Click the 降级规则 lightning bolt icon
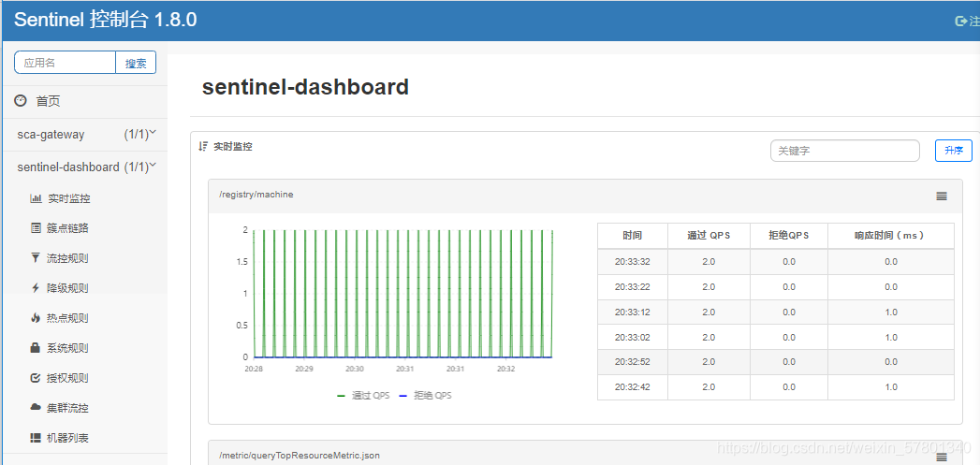980x465 pixels. [36, 288]
